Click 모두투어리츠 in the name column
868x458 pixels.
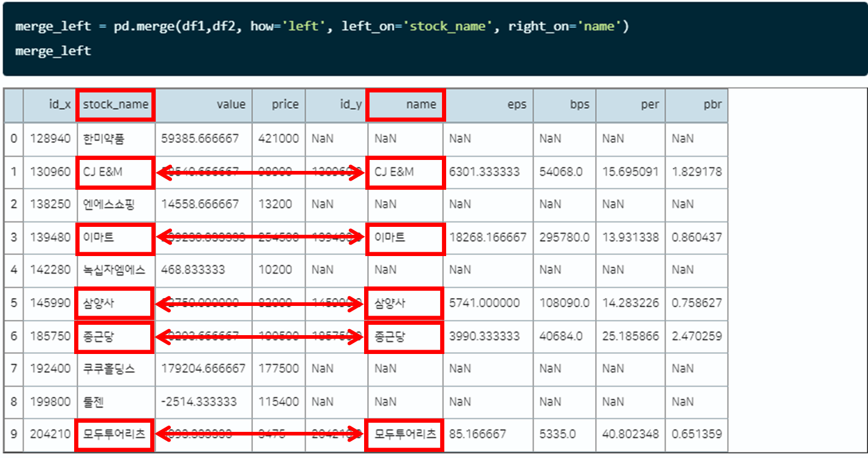pos(405,434)
